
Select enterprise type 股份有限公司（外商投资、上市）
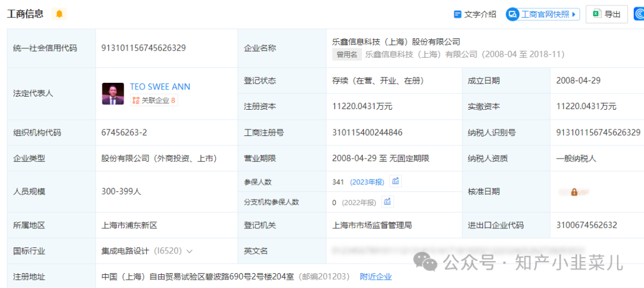click(x=159, y=158)
